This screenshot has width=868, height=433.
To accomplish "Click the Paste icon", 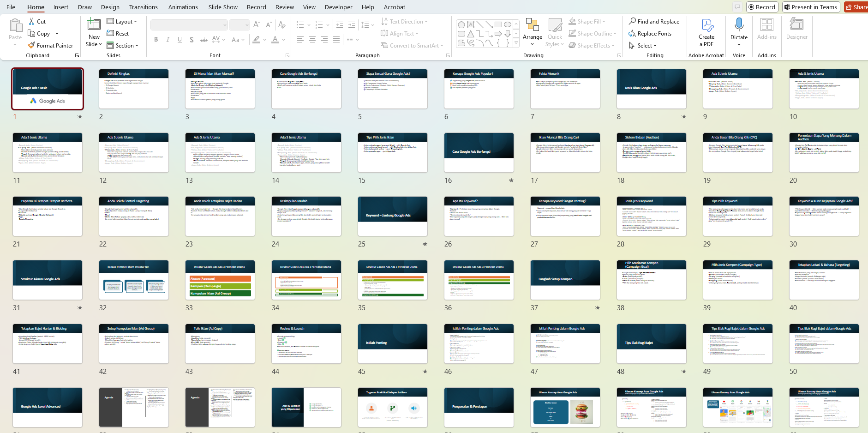I will tap(15, 25).
